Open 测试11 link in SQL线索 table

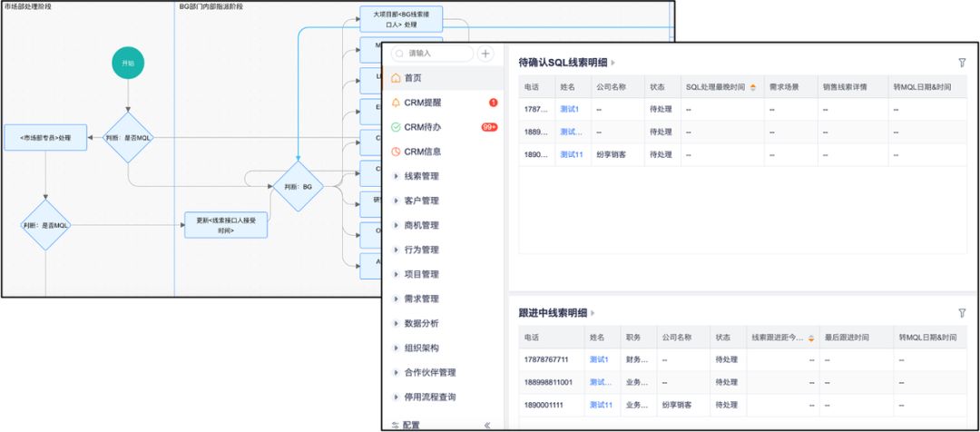pyautogui.click(x=572, y=154)
